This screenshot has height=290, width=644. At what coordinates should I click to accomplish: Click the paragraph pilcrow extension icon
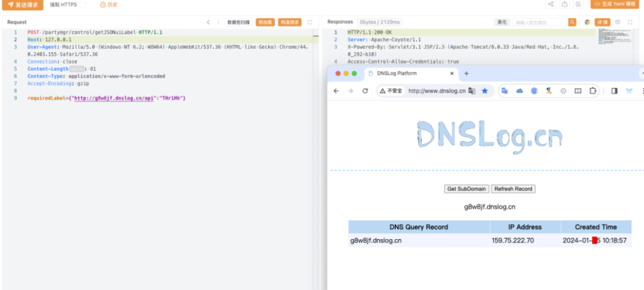(549, 91)
